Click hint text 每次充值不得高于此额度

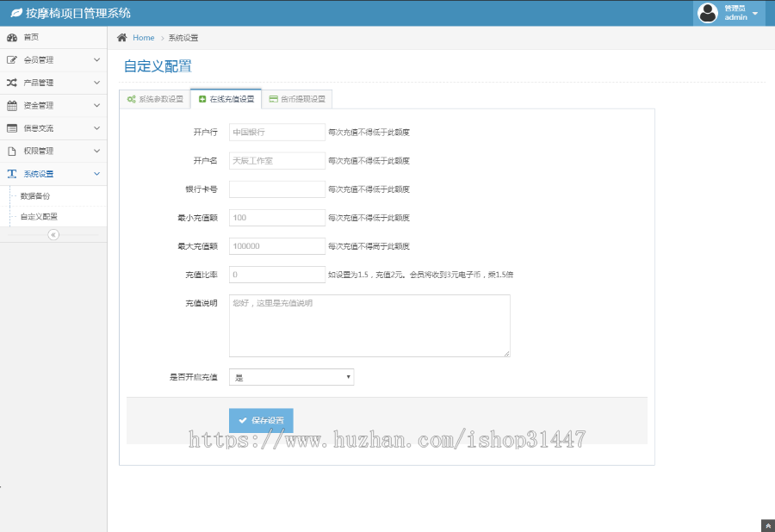coord(369,246)
